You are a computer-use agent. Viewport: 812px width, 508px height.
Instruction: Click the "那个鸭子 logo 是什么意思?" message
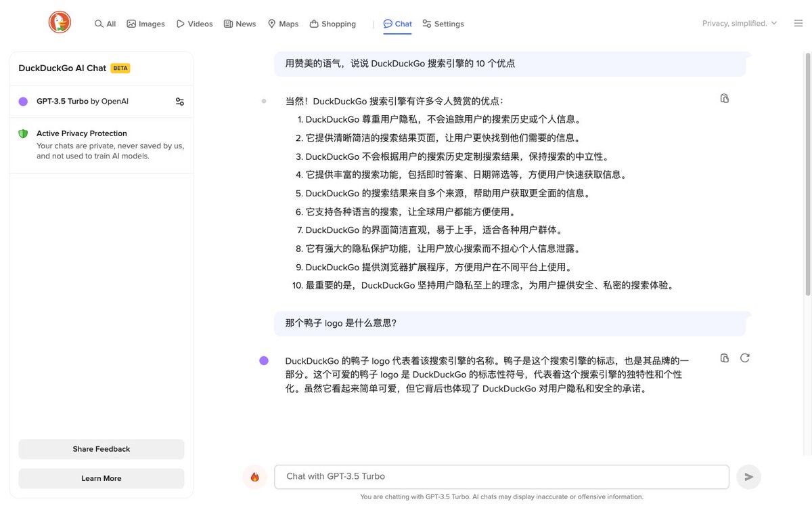(510, 323)
